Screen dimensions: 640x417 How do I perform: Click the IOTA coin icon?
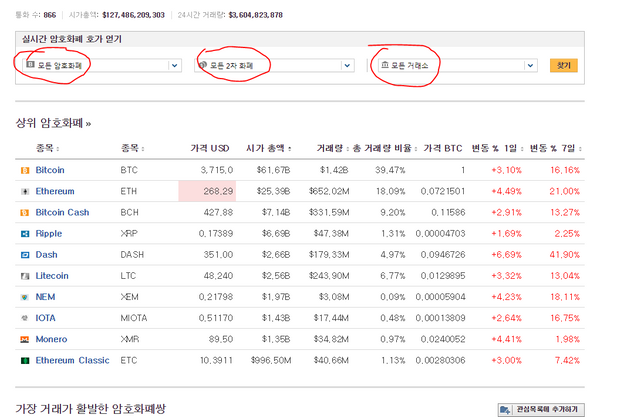pyautogui.click(x=25, y=318)
